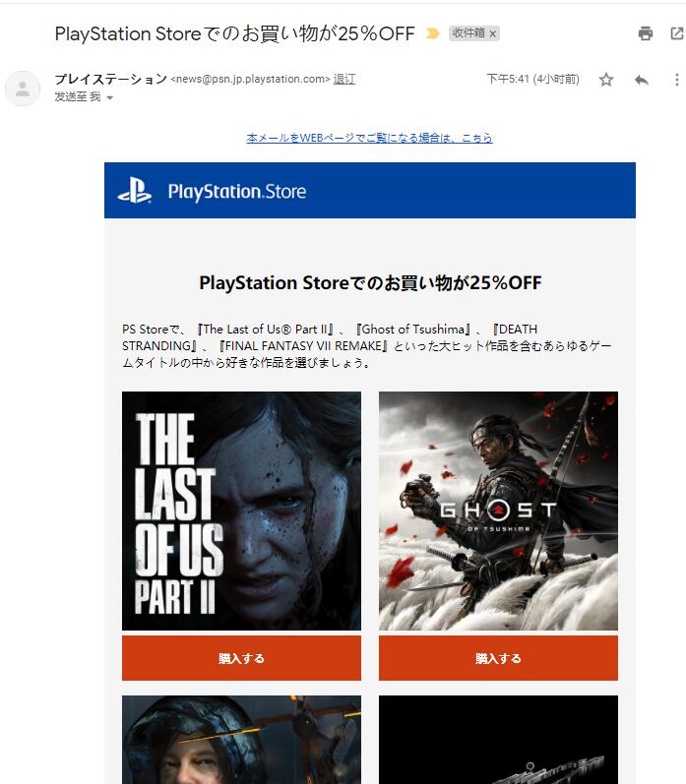Viewport: 686px width, 784px height.
Task: Open the three-dot more options menu
Action: click(676, 80)
